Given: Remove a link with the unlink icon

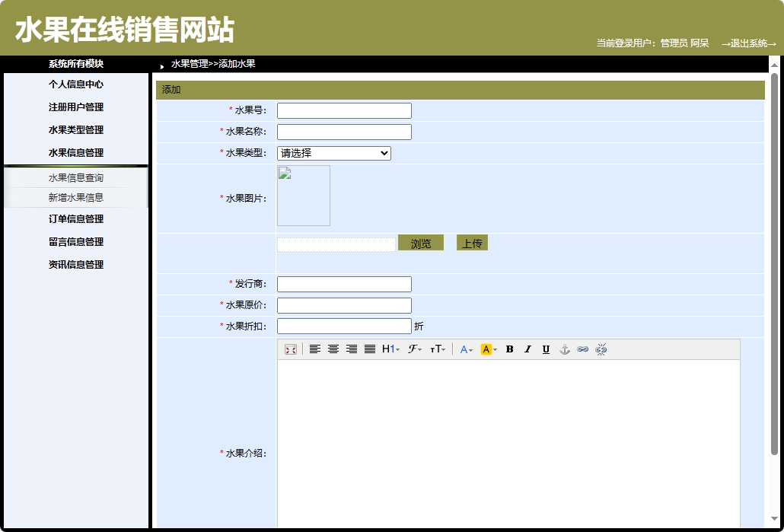Looking at the screenshot, I should point(601,349).
